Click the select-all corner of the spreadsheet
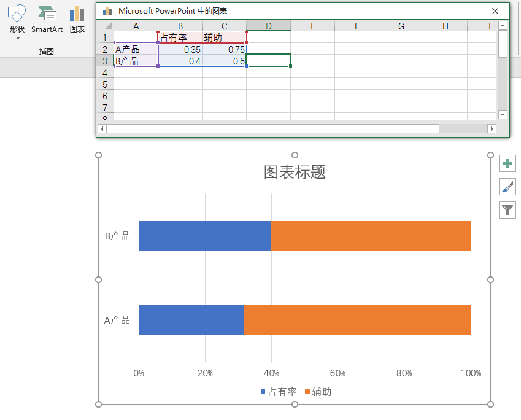Viewport: 521px width, 420px height. coord(106,26)
